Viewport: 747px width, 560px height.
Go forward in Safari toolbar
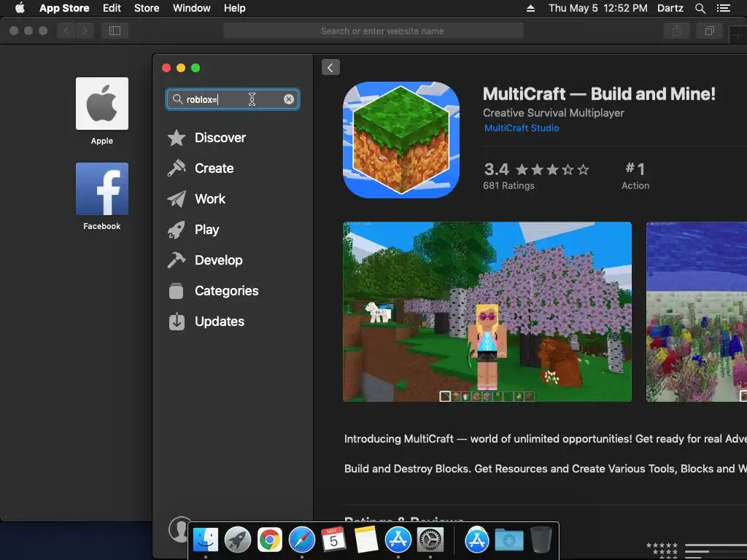(85, 31)
